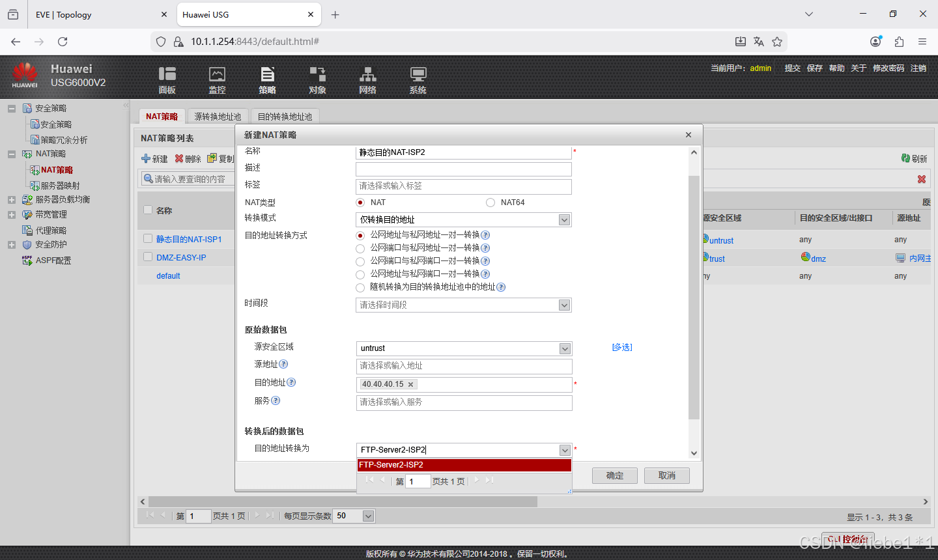The height and width of the screenshot is (560, 938).
Task: Select FTP-Server2-ISP2 from the dropdown list
Action: (x=464, y=465)
